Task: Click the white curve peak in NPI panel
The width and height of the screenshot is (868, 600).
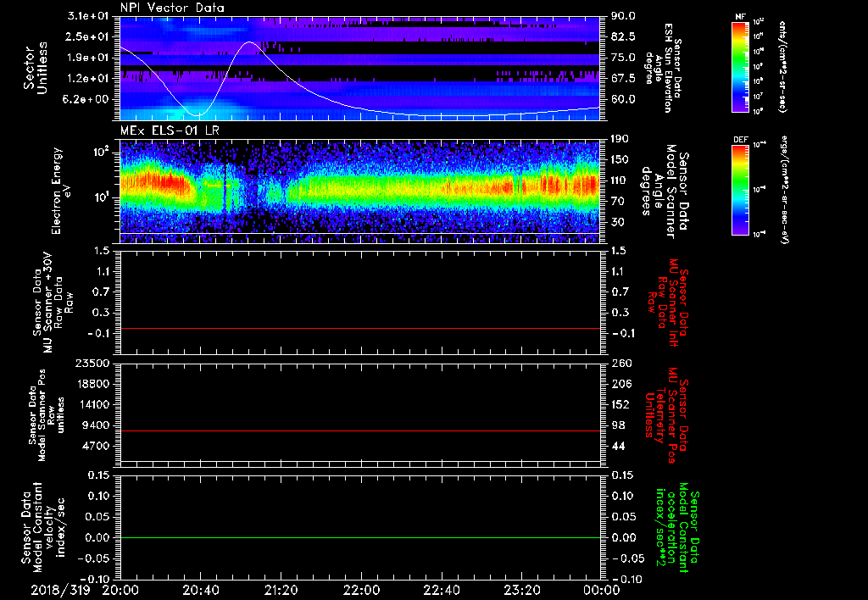Action: pyautogui.click(x=249, y=42)
